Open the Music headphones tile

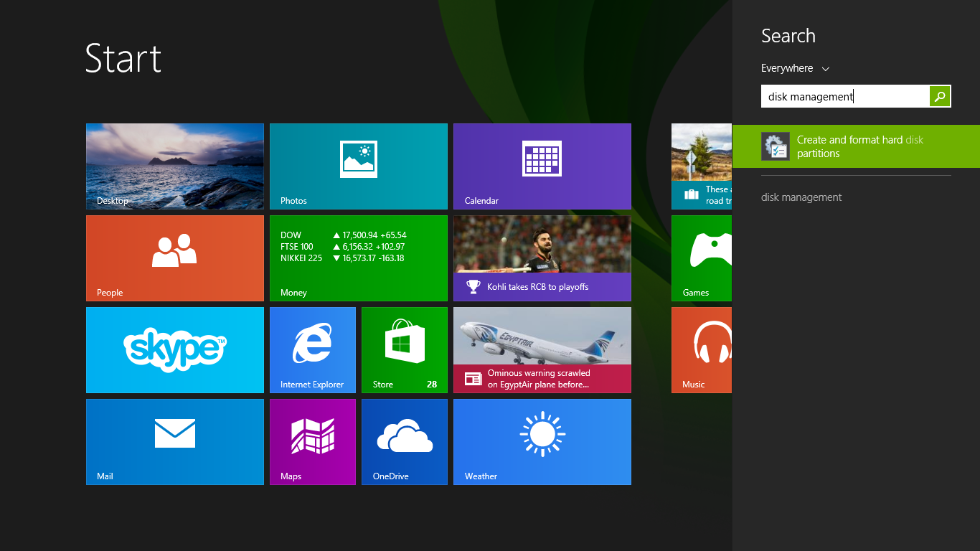(x=702, y=350)
